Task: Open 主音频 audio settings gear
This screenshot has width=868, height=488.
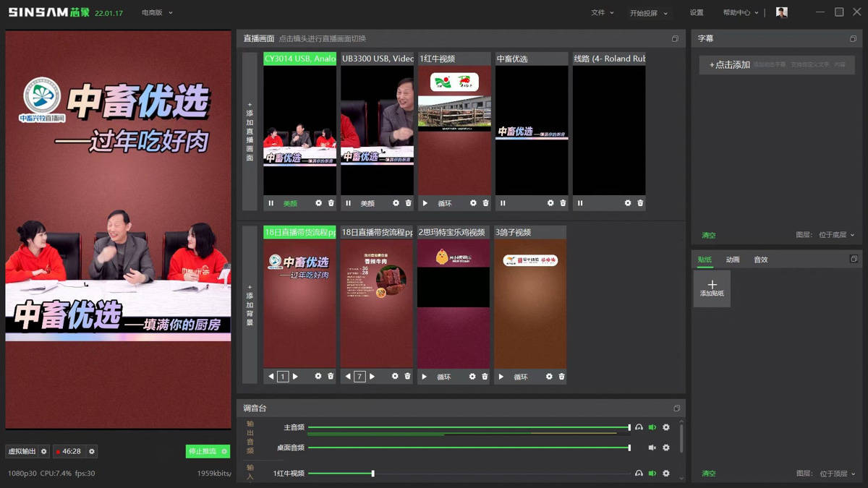Action: tap(666, 427)
